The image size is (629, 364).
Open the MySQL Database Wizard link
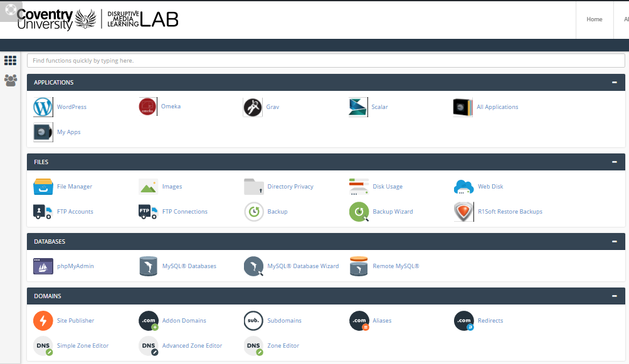pyautogui.click(x=303, y=266)
